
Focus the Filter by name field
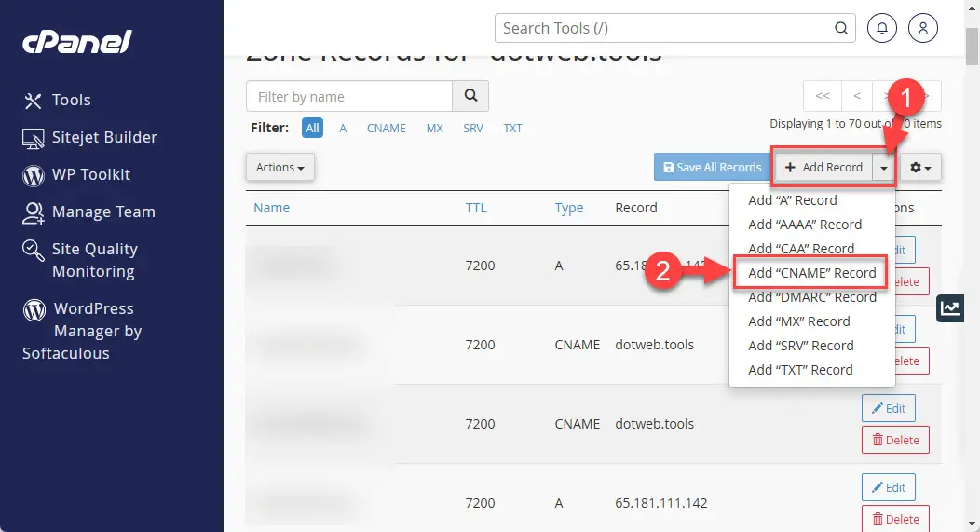349,96
